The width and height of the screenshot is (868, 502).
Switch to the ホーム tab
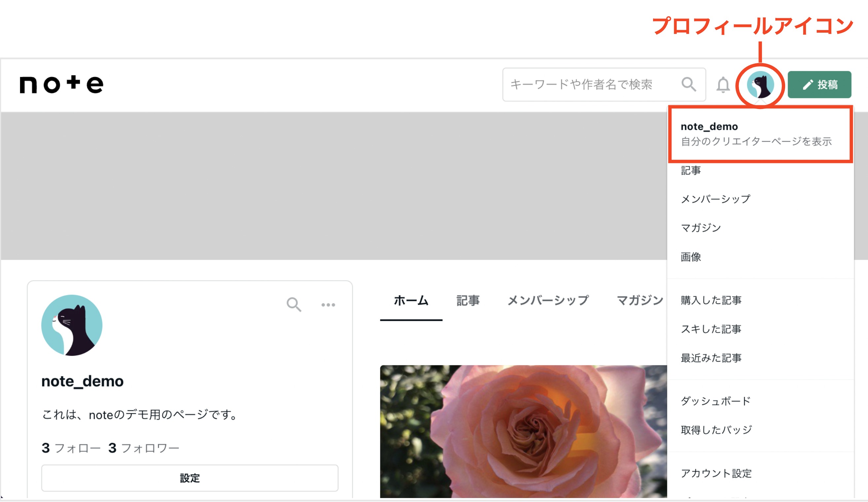(411, 301)
